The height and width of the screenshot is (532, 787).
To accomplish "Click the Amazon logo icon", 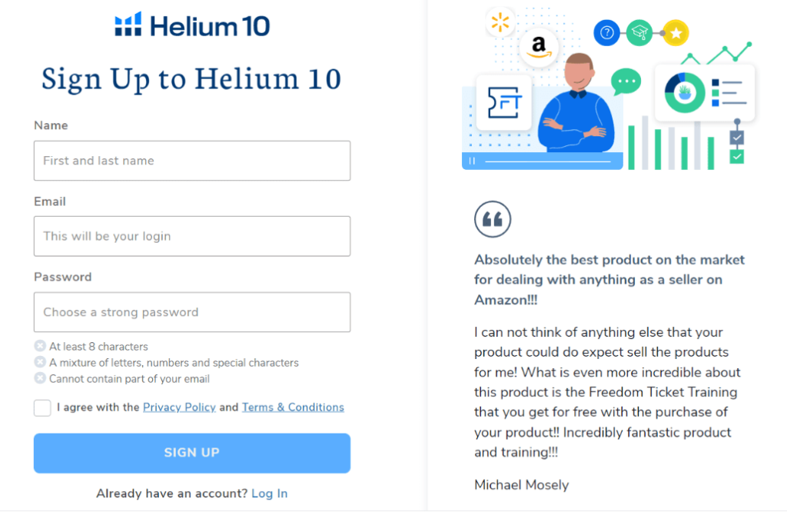I will coord(538,48).
